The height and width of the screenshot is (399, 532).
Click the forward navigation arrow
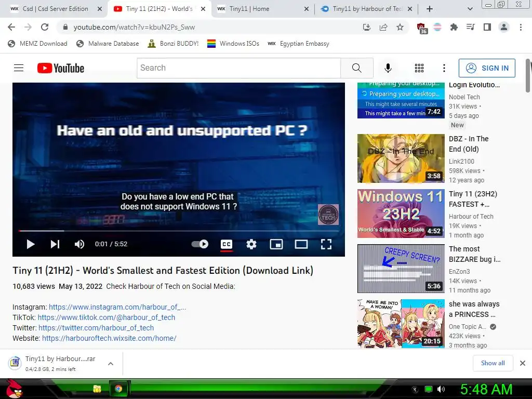click(x=28, y=27)
